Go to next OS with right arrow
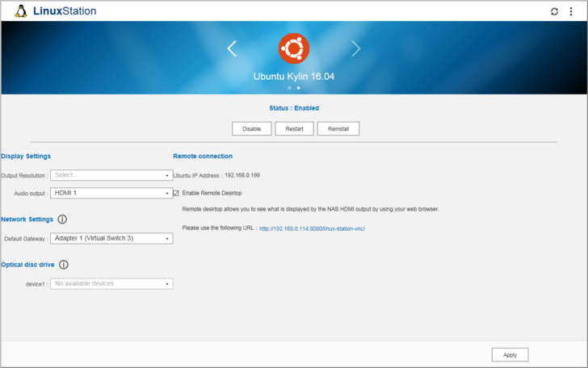Screen dimensions: 588x368 coord(355,48)
